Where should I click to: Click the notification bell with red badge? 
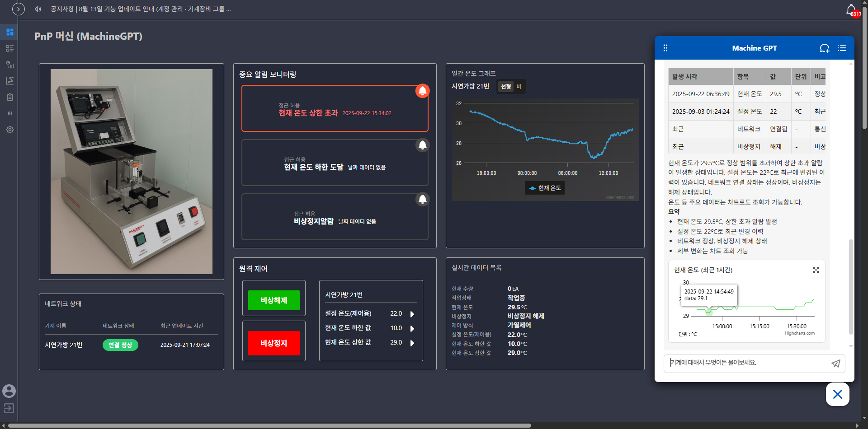[851, 10]
